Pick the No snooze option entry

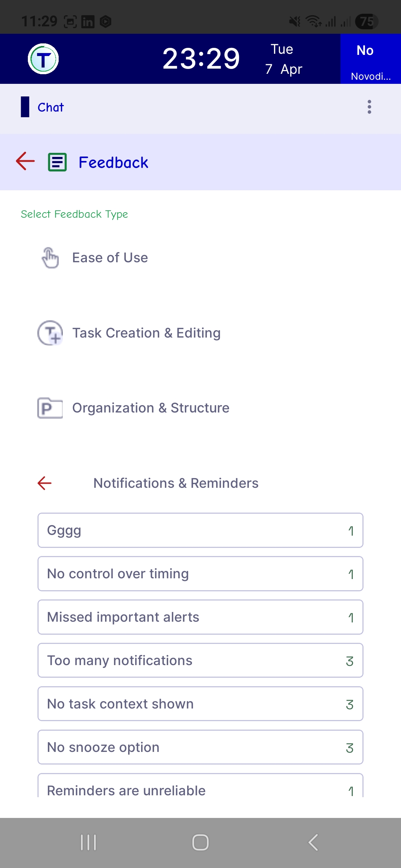[x=200, y=747]
